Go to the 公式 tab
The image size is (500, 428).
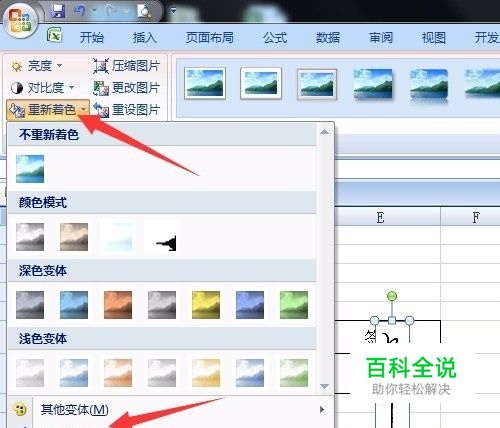(x=275, y=38)
